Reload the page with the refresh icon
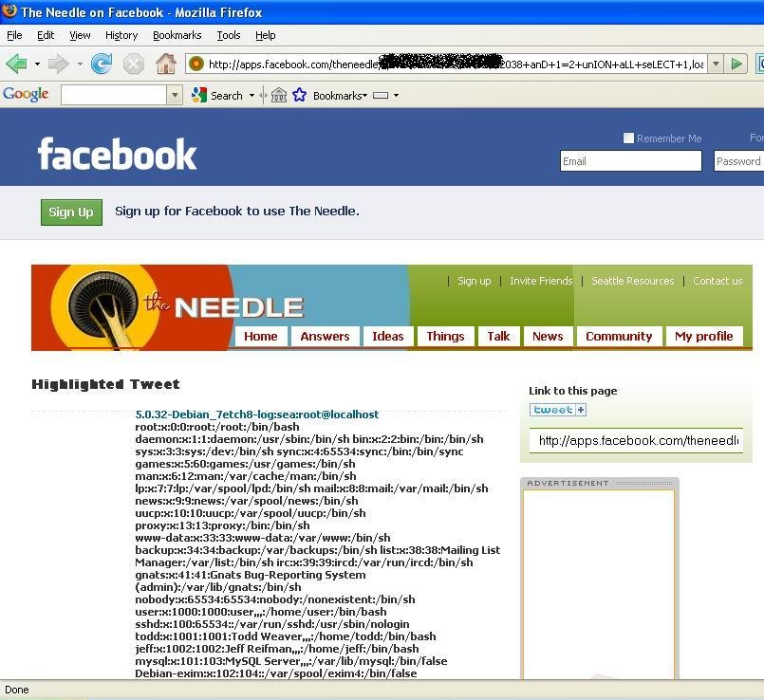Image resolution: width=764 pixels, height=700 pixels. [102, 64]
